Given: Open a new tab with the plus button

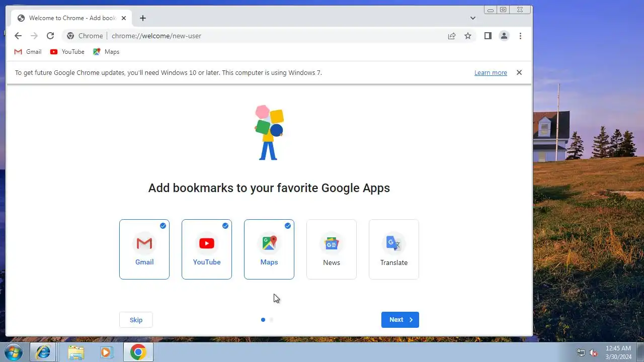Looking at the screenshot, I should click(x=143, y=18).
